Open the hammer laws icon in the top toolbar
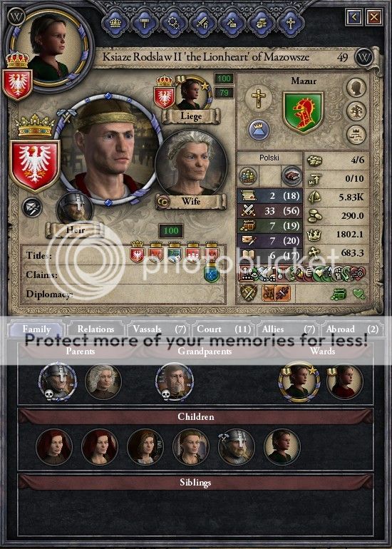The width and height of the screenshot is (392, 549). click(145, 24)
